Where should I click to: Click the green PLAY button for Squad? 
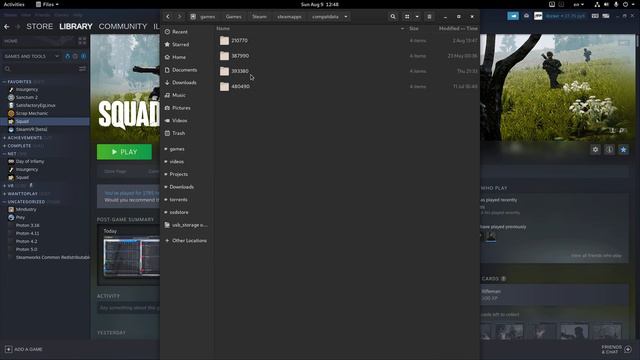coord(124,152)
